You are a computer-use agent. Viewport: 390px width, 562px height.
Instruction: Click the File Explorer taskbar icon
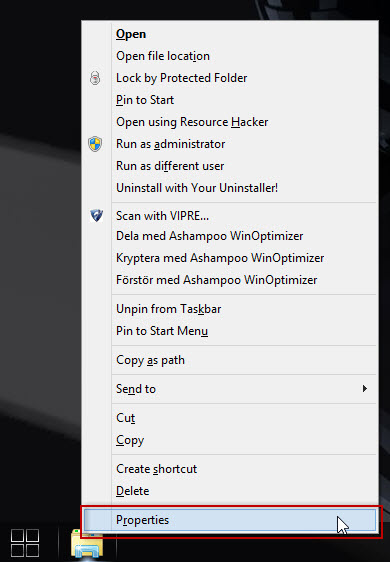[87, 545]
